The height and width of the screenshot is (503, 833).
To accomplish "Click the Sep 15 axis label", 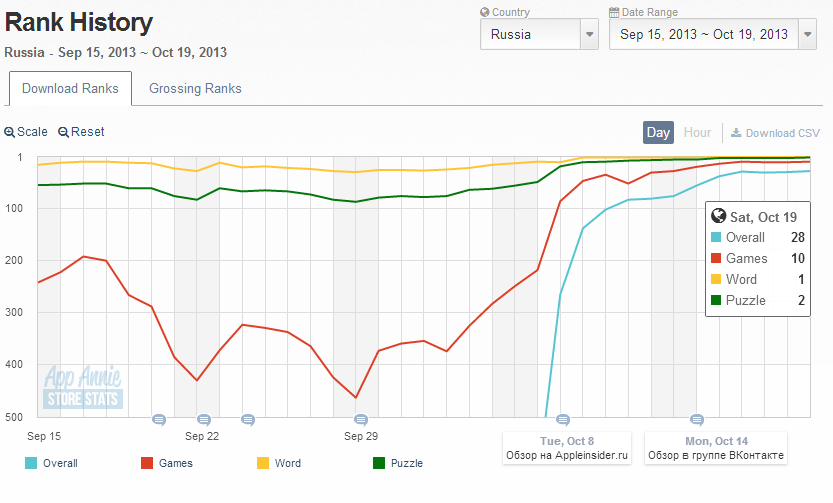I will (44, 436).
